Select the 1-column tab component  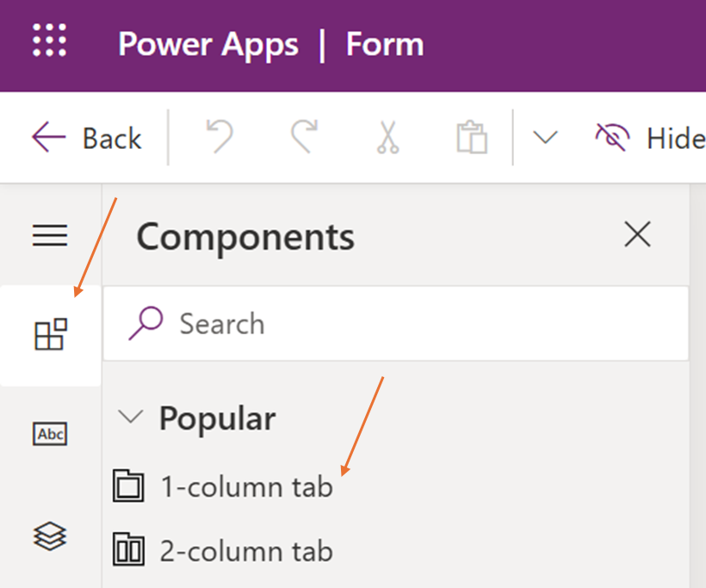(x=246, y=487)
